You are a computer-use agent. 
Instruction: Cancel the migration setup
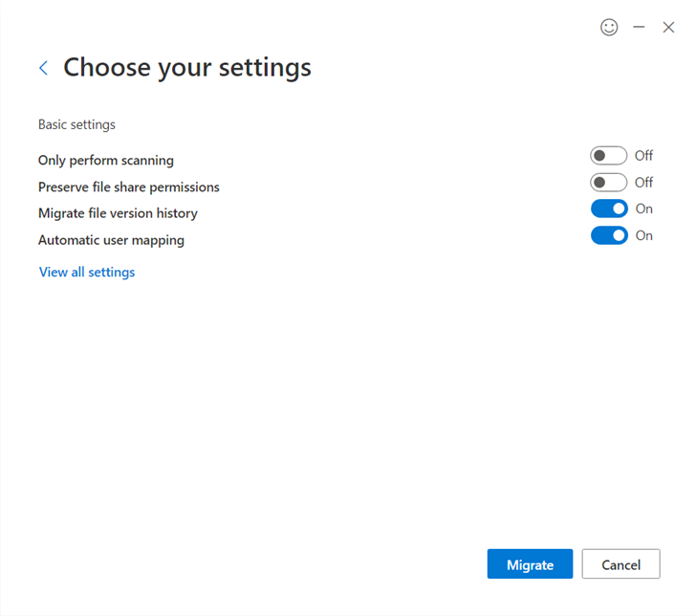[621, 564]
